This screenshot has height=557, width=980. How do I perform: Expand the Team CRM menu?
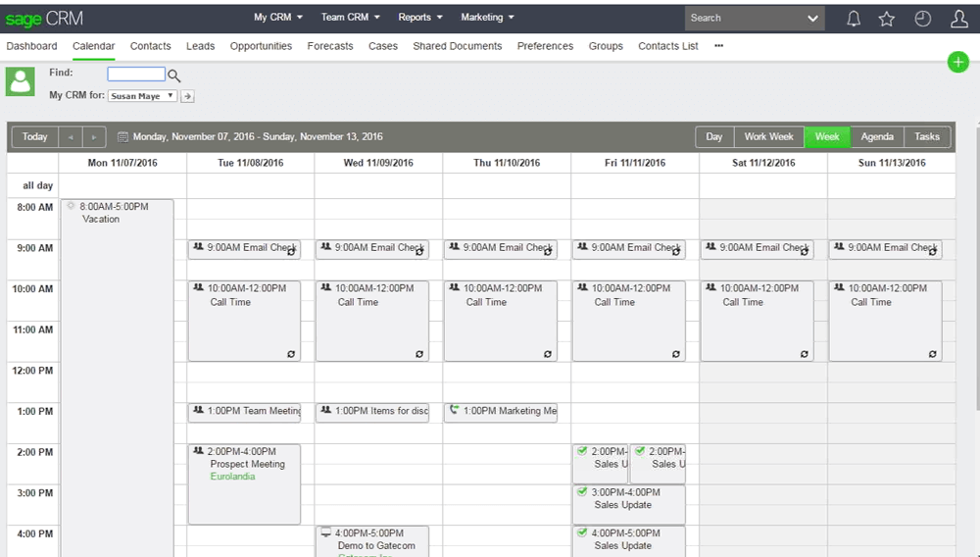click(x=350, y=18)
